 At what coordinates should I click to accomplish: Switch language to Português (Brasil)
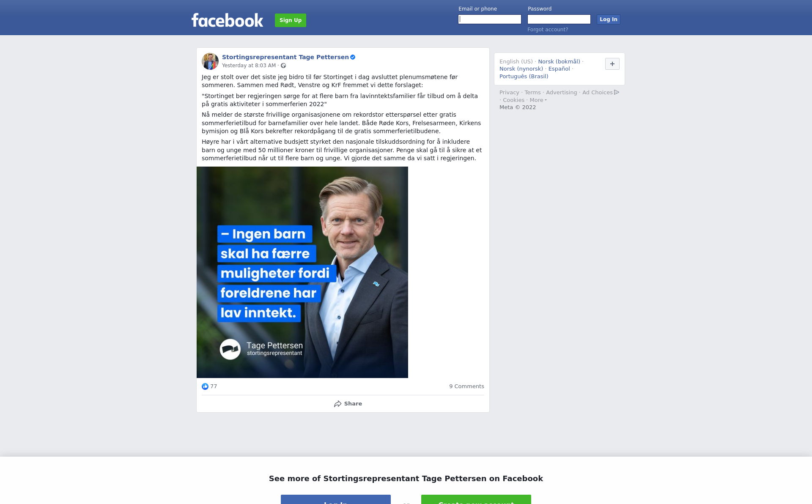(x=524, y=77)
